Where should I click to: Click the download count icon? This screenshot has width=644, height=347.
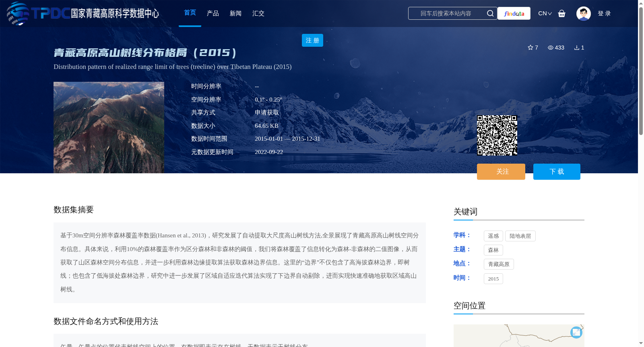pos(577,48)
